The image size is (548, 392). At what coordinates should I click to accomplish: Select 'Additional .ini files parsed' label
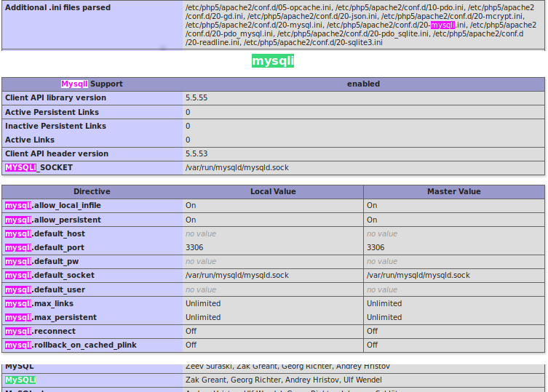[57, 8]
